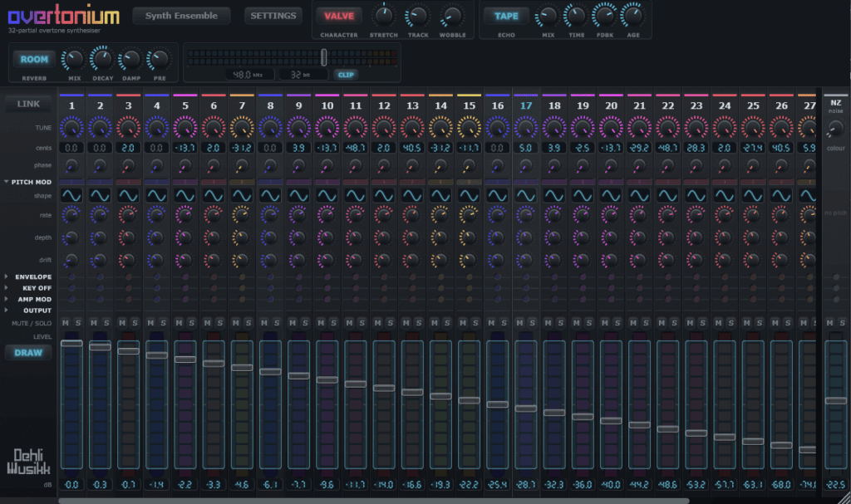851x504 pixels.
Task: Click the LINK button
Action: tap(28, 104)
